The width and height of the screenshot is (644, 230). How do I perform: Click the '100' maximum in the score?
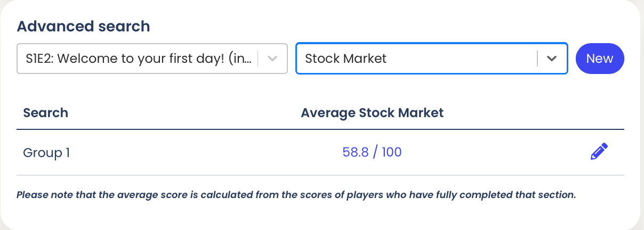click(x=391, y=153)
